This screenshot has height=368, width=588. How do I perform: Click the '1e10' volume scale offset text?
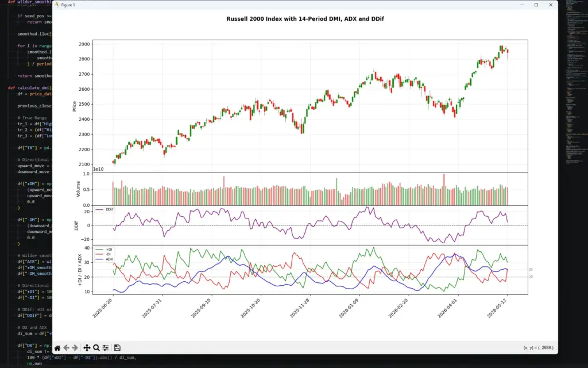(98, 170)
